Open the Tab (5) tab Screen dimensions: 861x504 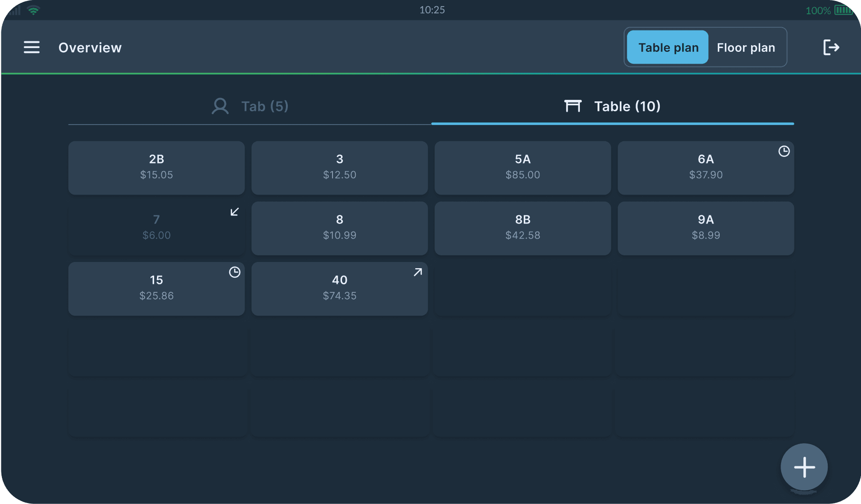point(250,106)
